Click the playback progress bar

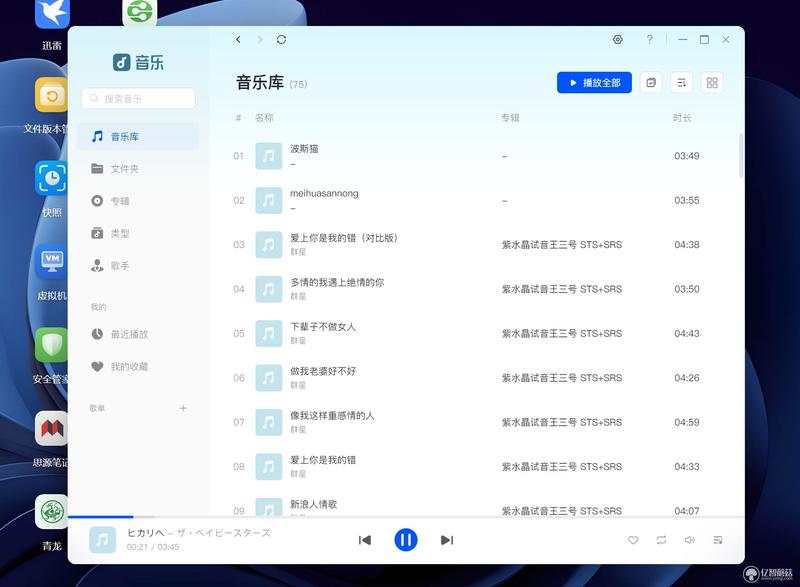(x=406, y=517)
